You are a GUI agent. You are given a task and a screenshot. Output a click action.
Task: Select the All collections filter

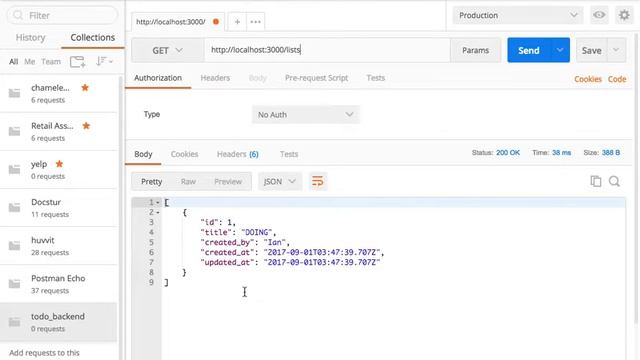(13, 62)
